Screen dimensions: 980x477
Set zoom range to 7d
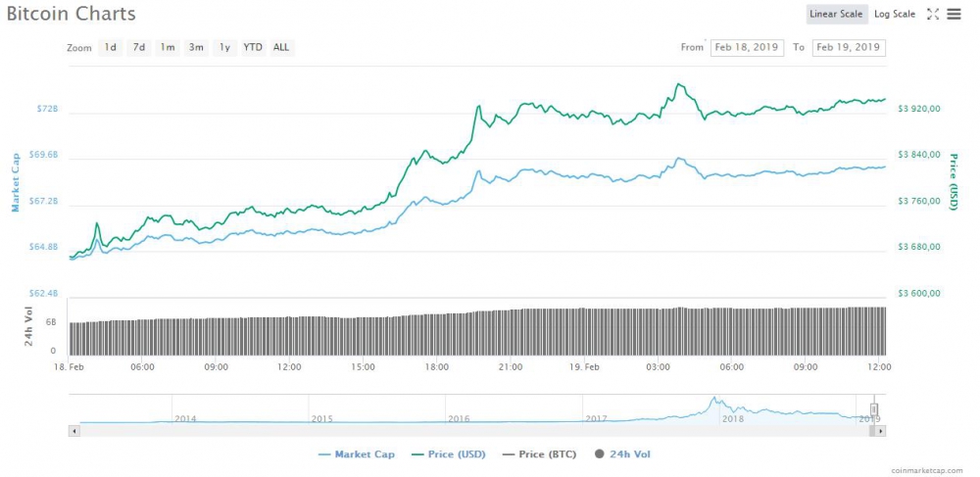(x=139, y=47)
